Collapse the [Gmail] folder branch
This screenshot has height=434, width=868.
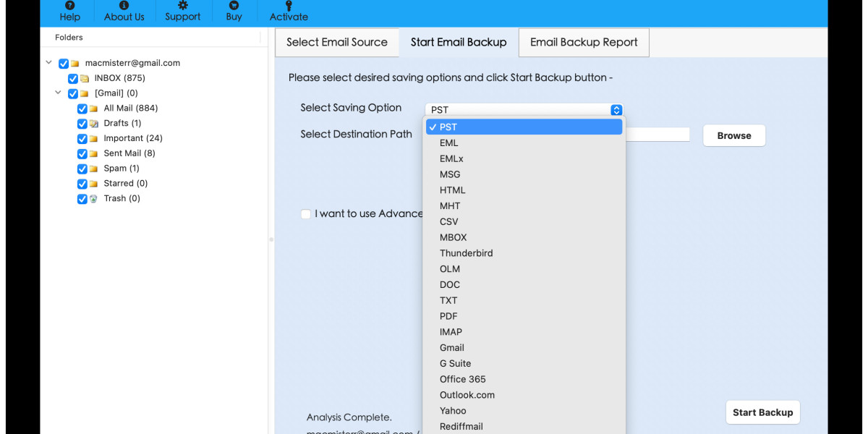(x=58, y=93)
